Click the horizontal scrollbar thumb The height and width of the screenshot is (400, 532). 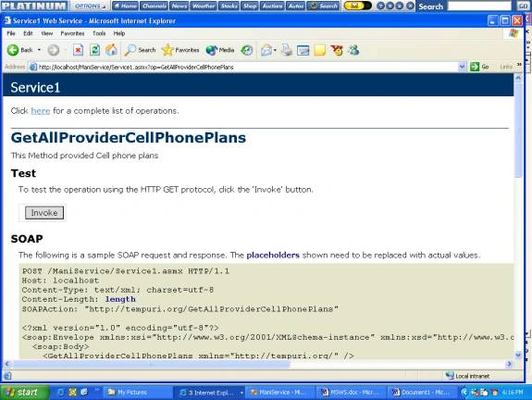pos(151,364)
